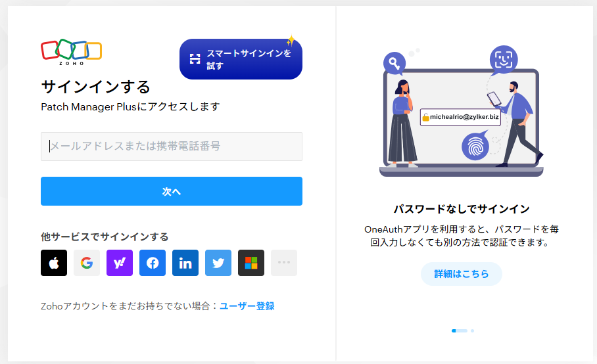Try the スマートサインインを試す button

tap(241, 59)
